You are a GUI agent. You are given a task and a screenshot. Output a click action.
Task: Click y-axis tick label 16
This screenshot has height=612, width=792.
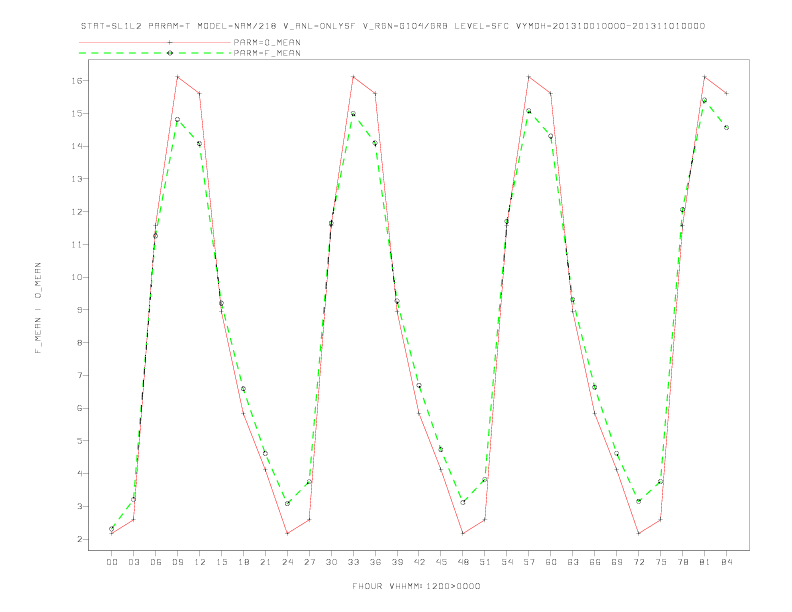tap(76, 81)
